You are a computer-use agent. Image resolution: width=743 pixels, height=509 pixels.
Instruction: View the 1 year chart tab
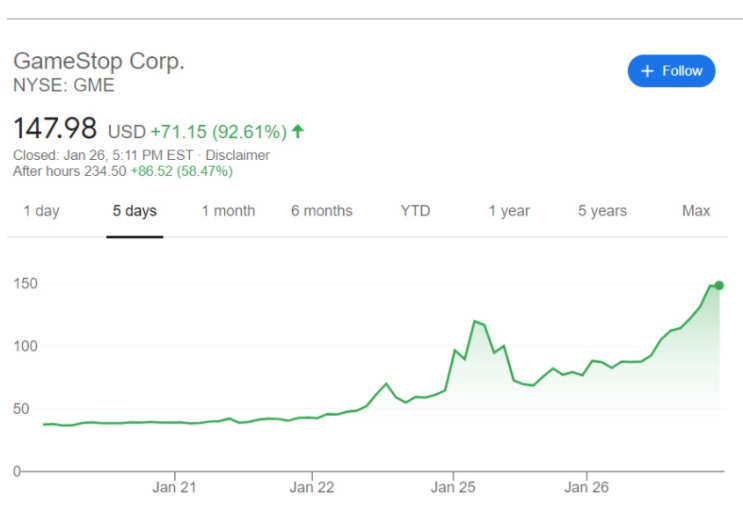[x=509, y=210]
